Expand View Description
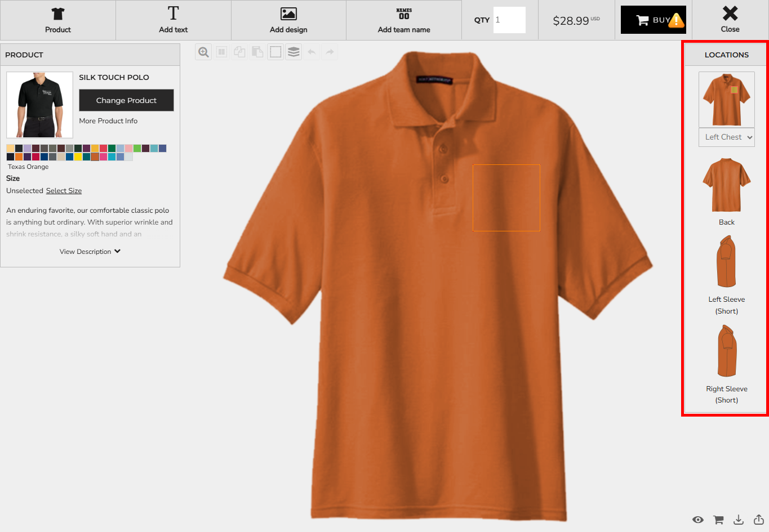The height and width of the screenshot is (532, 769). 90,252
